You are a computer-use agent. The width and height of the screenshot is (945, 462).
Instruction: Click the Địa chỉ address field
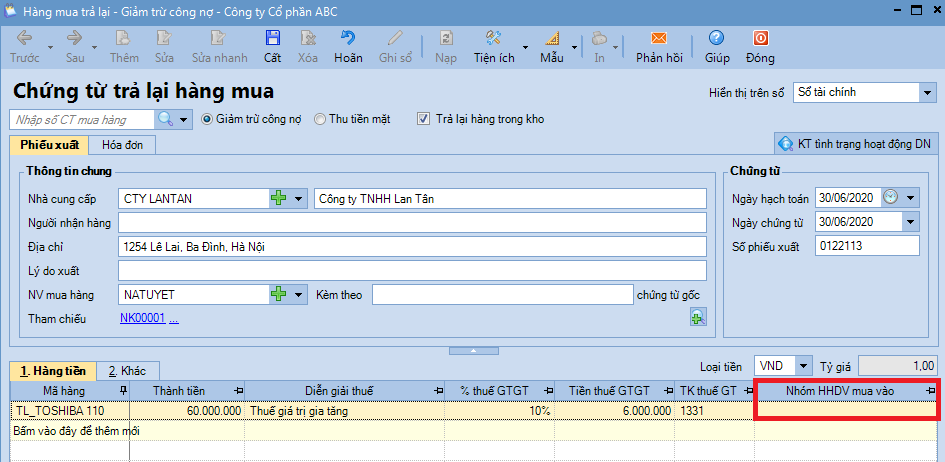point(412,246)
